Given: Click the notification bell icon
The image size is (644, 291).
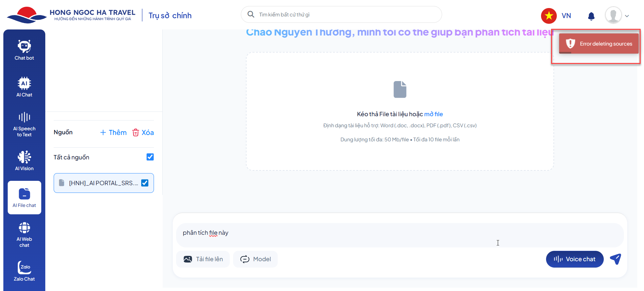Looking at the screenshot, I should point(591,16).
